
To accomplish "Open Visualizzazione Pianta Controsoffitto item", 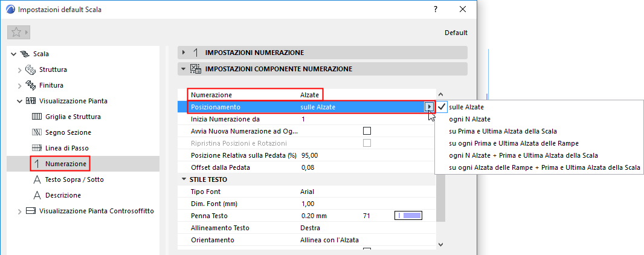I will click(96, 211).
